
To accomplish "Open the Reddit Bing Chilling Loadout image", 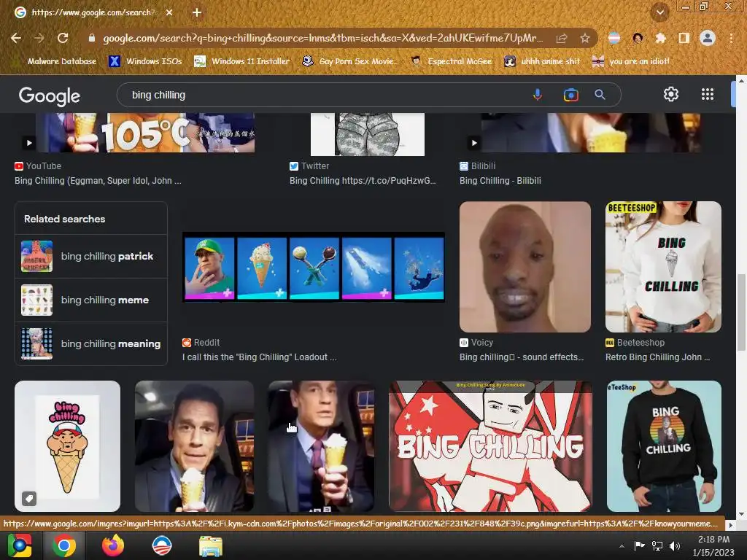I will point(314,268).
